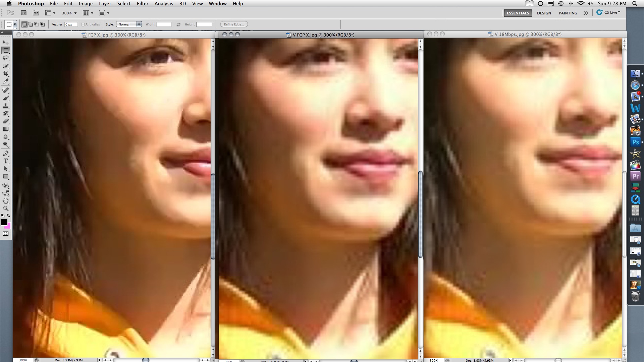Select the Quick Selection tool
Screen dimensions: 644x362
6,66
